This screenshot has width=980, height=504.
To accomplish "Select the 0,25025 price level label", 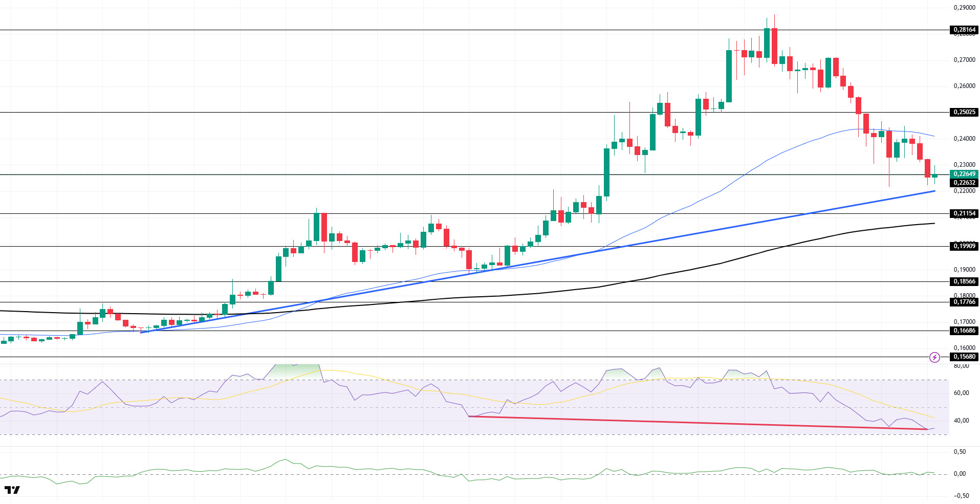I will coord(964,112).
